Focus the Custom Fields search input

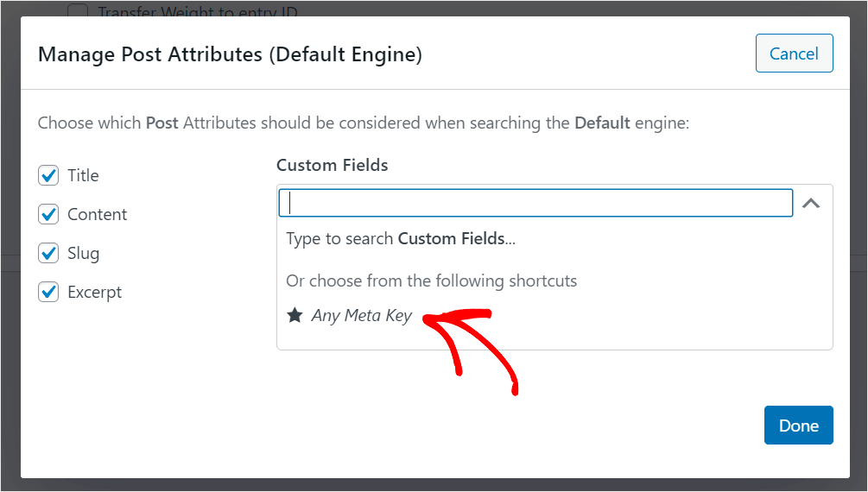point(535,203)
